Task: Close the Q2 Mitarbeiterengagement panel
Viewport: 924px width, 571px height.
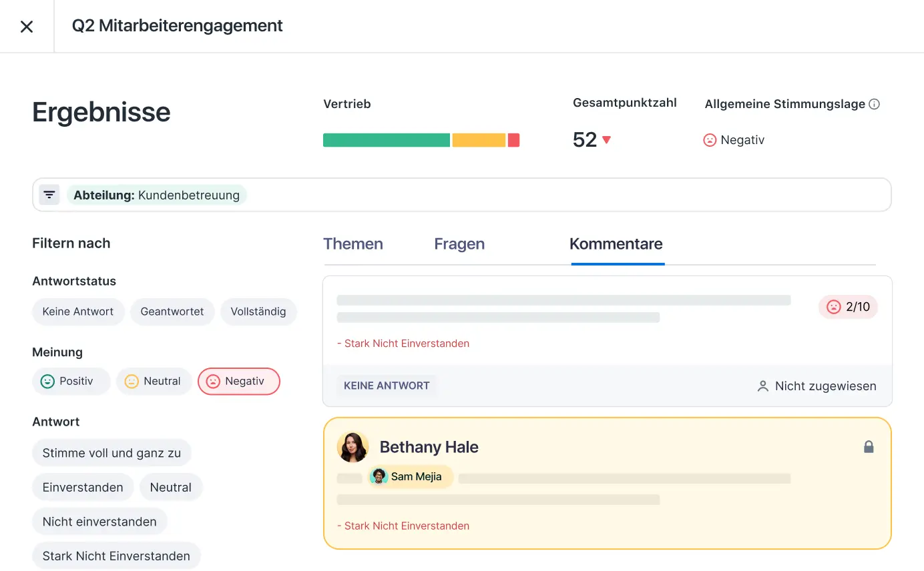Action: click(x=27, y=27)
